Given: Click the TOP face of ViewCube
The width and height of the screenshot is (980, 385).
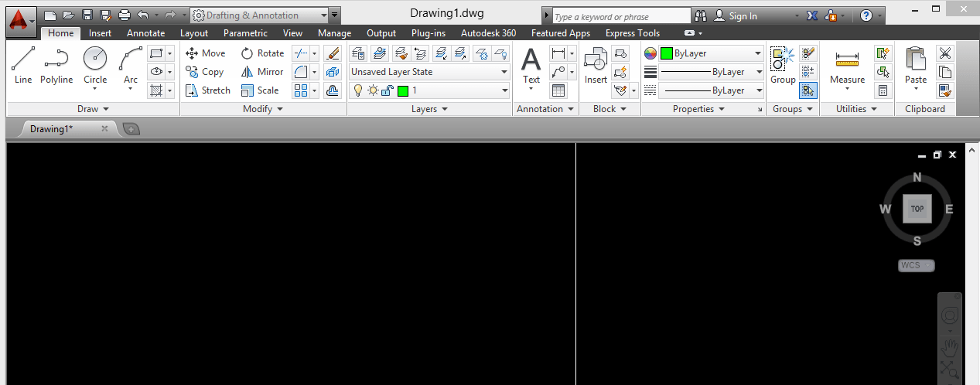Looking at the screenshot, I should tap(917, 209).
